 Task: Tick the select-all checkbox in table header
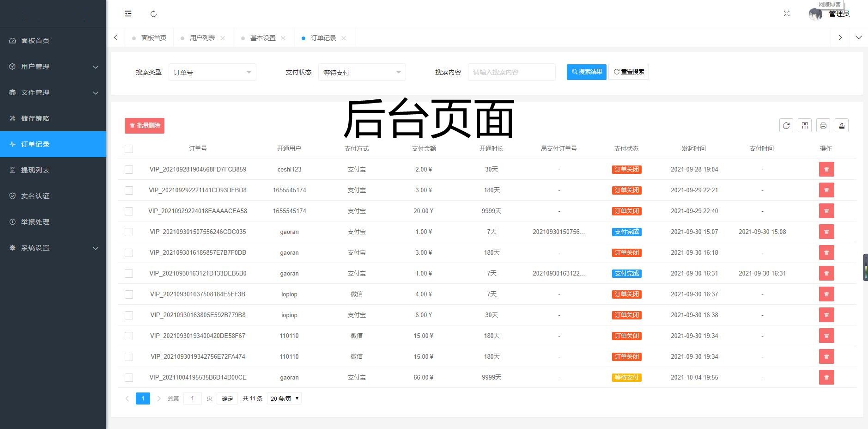[129, 149]
